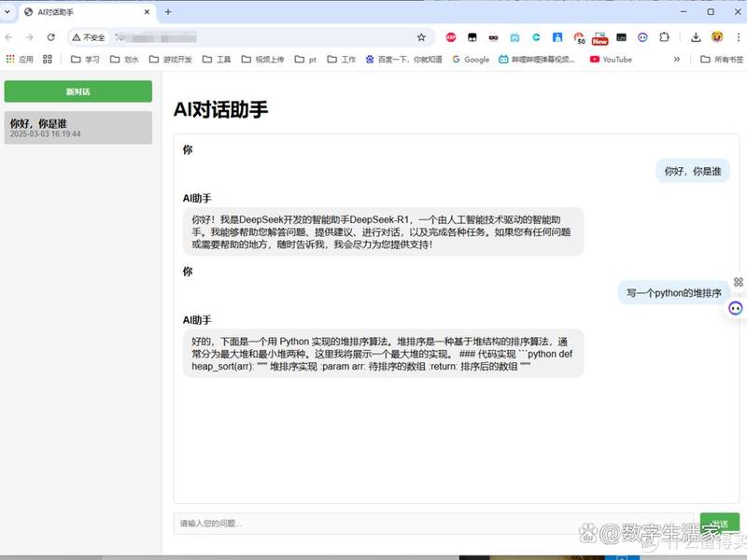This screenshot has height=560, width=747.
Task: Click the dark terminal-like extension icon
Action: click(621, 37)
